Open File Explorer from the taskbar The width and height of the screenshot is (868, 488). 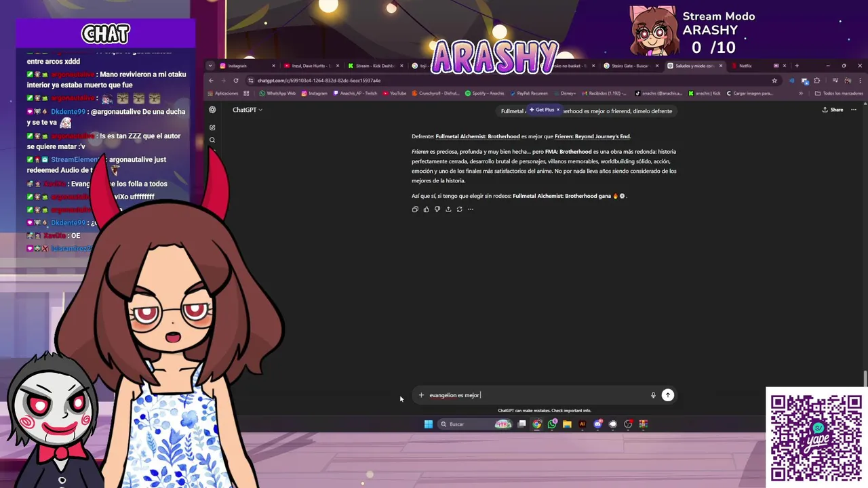coord(567,424)
